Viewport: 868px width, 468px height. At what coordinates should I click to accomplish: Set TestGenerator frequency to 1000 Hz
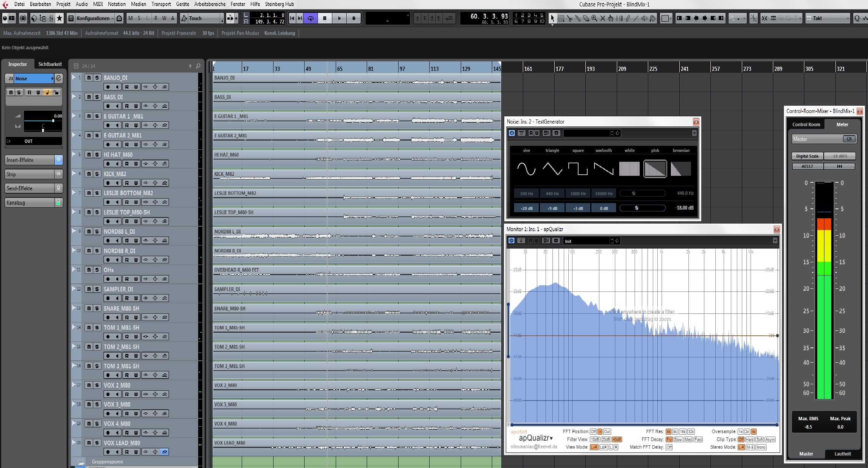[578, 194]
